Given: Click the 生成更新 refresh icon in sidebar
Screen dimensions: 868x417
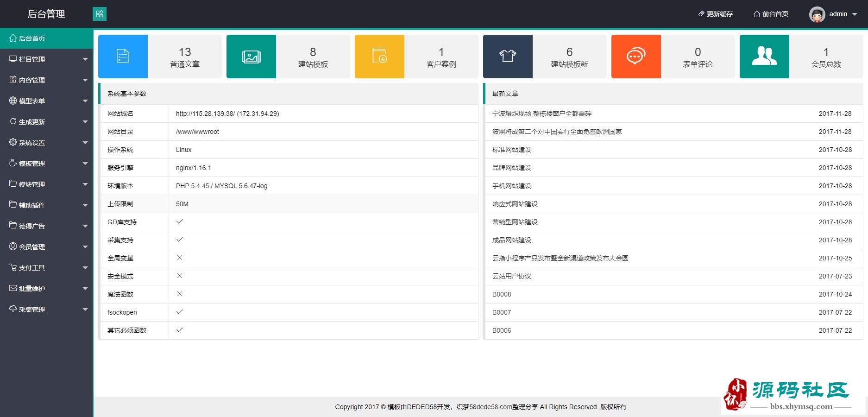Looking at the screenshot, I should [x=13, y=121].
